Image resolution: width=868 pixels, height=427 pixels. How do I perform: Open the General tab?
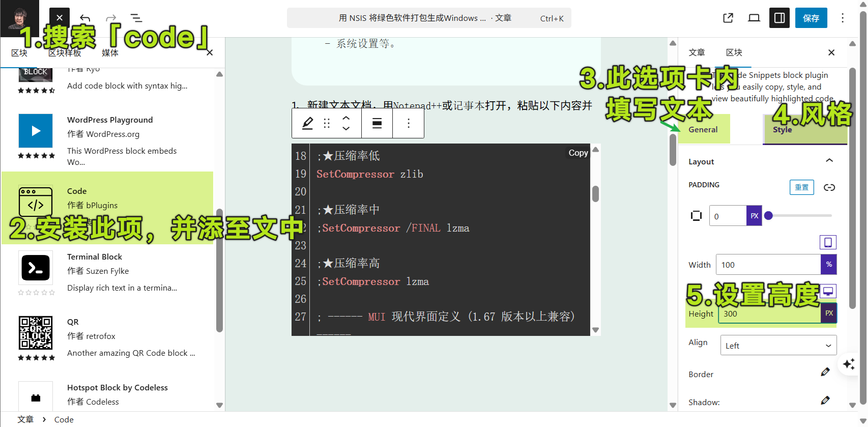pos(704,129)
